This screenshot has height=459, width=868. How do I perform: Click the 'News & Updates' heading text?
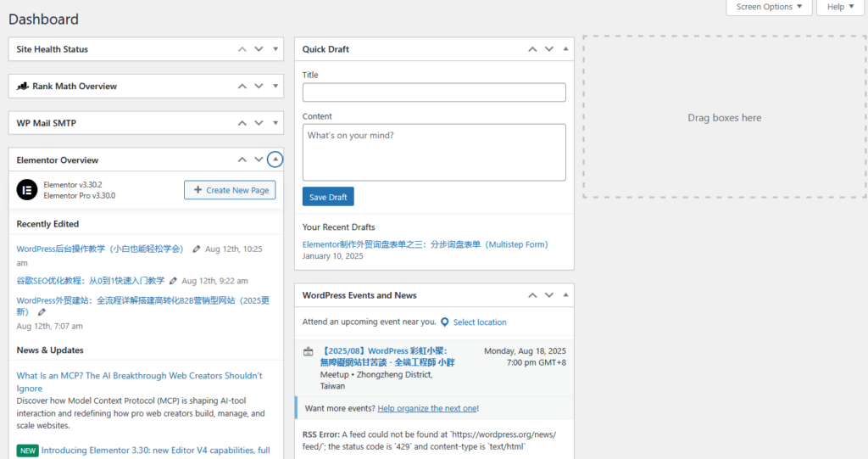pos(50,350)
